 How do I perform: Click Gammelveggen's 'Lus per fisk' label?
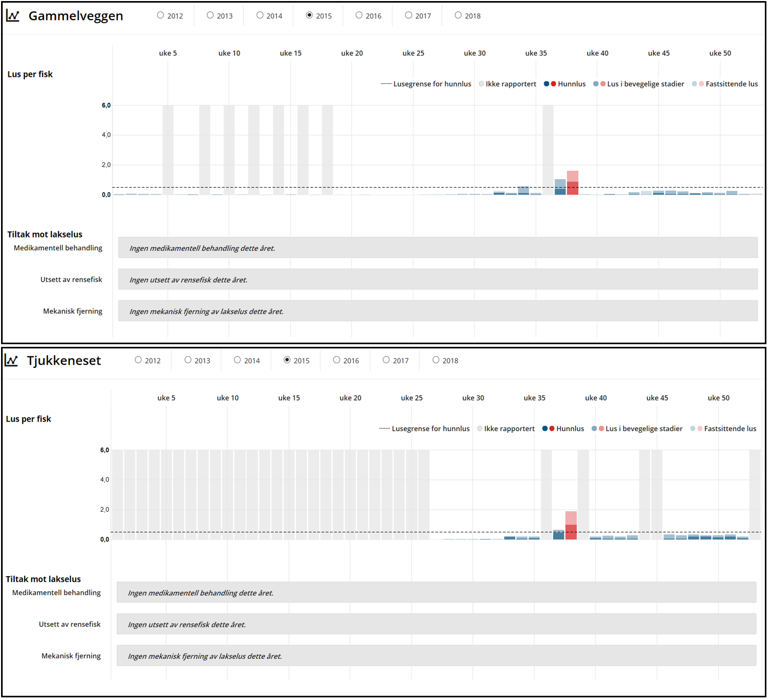coord(30,74)
